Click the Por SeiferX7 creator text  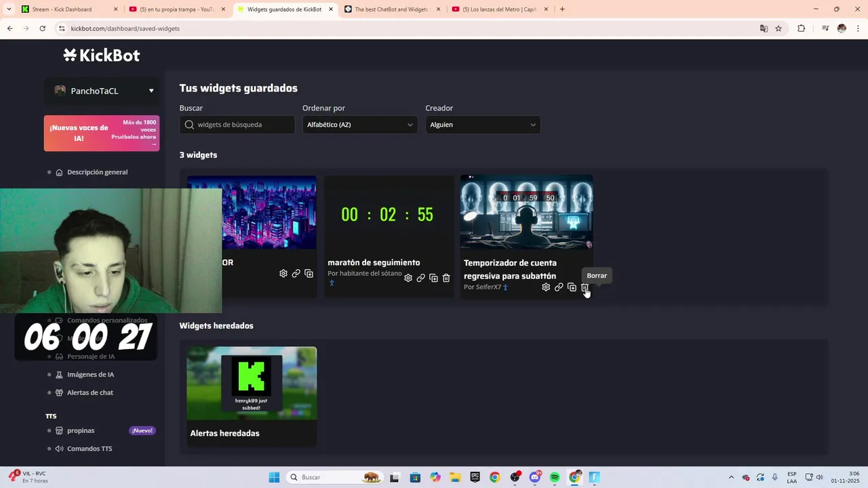click(x=482, y=287)
